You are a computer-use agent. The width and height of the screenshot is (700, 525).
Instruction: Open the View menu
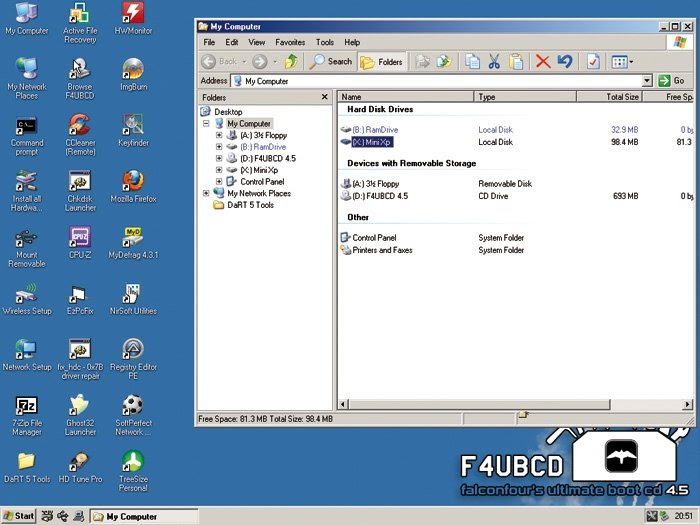(x=257, y=42)
